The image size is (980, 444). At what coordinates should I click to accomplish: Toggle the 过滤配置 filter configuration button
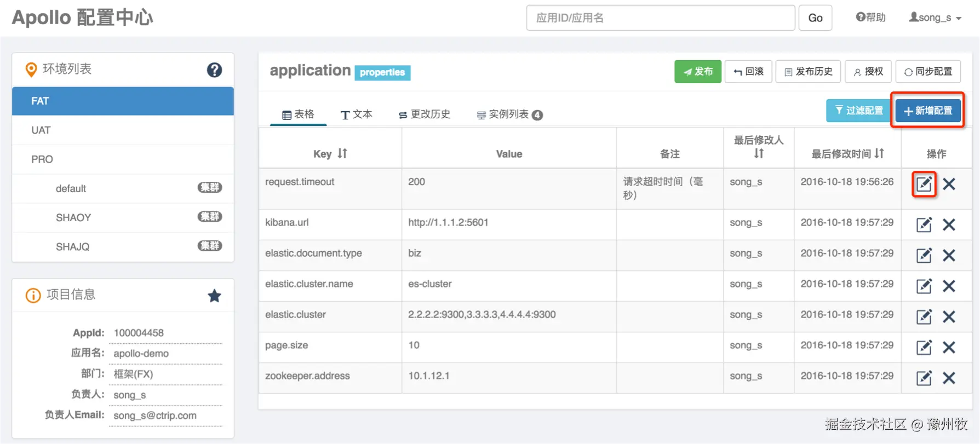coord(858,111)
